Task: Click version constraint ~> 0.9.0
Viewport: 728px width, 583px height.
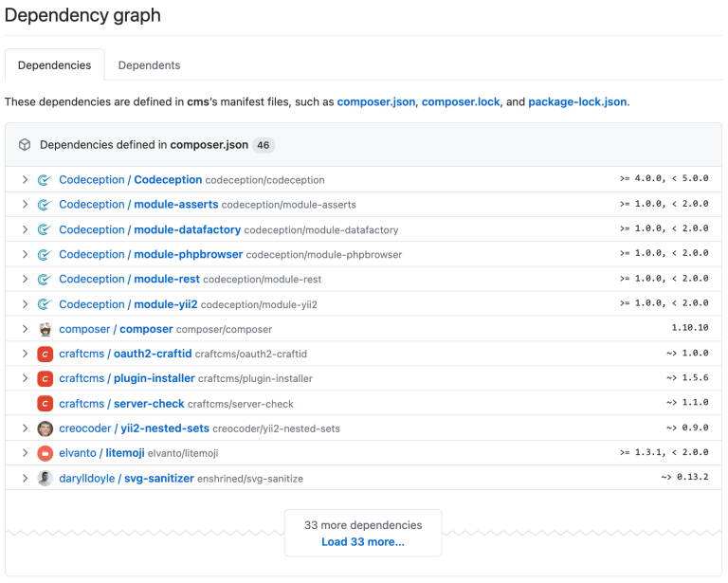Action: click(687, 428)
